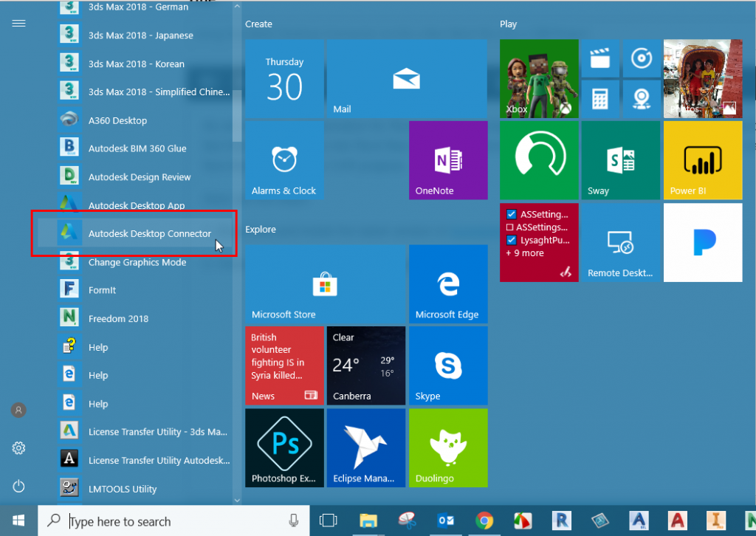This screenshot has width=756, height=536.
Task: Launch the Calculator small tile
Action: (600, 99)
